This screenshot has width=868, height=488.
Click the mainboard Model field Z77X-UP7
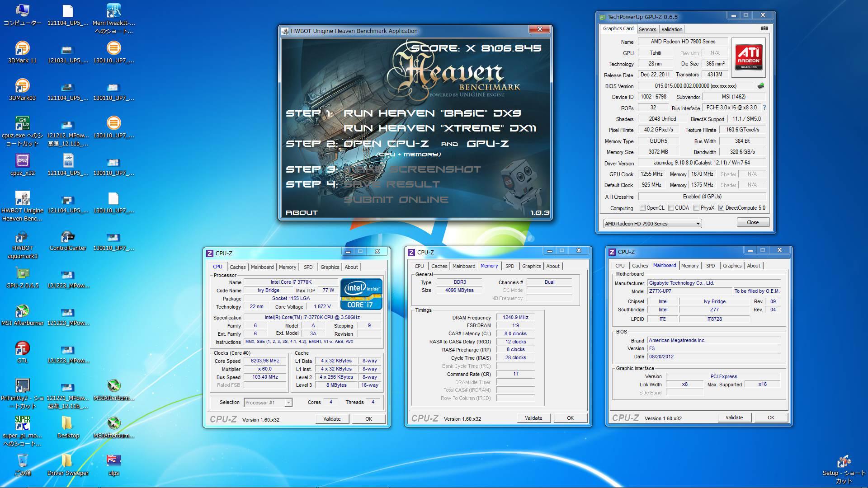[x=689, y=291]
